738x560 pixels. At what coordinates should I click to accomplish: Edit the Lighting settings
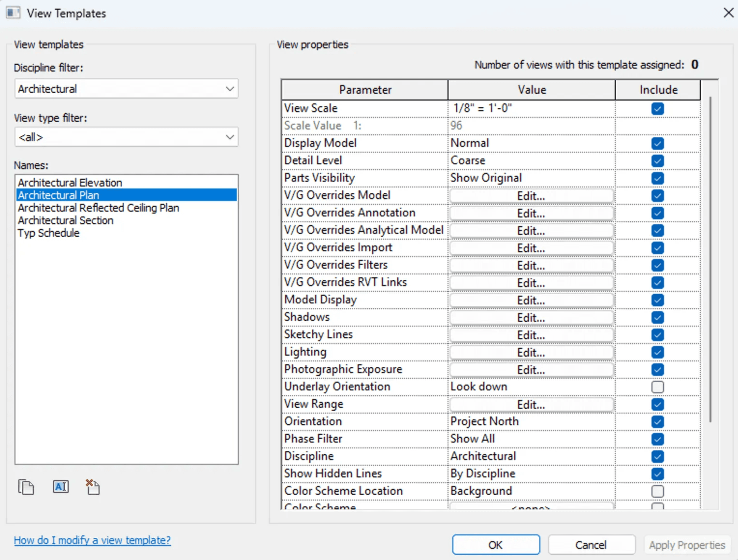tap(530, 352)
